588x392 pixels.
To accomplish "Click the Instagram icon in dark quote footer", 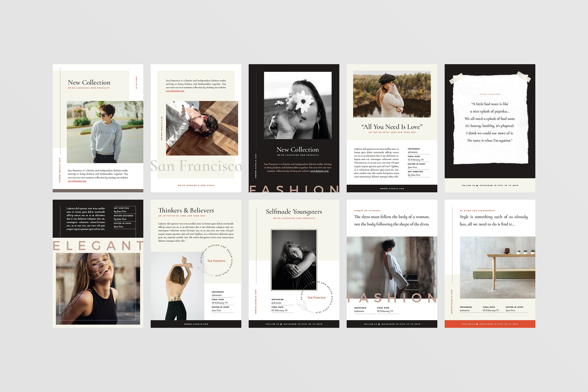I will click(x=477, y=185).
